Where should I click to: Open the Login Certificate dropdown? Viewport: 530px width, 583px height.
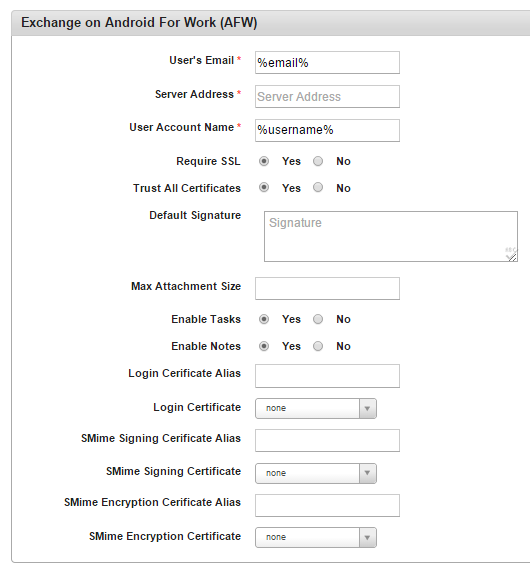click(316, 408)
